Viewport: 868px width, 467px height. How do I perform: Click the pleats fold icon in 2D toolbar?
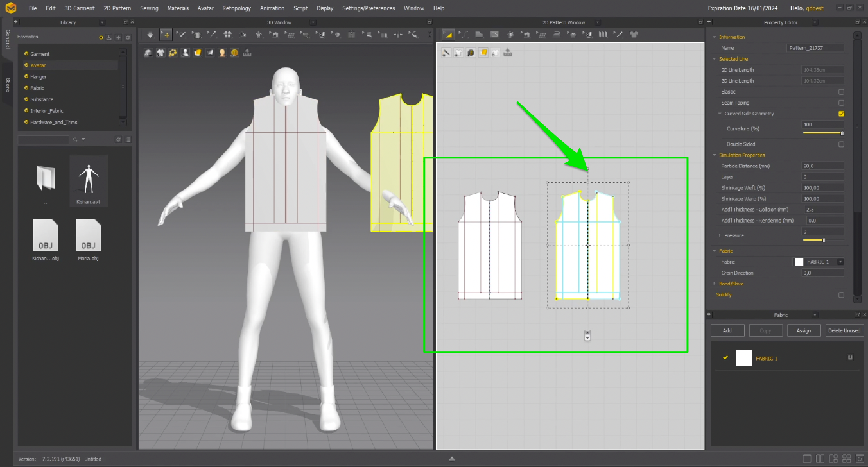point(603,35)
